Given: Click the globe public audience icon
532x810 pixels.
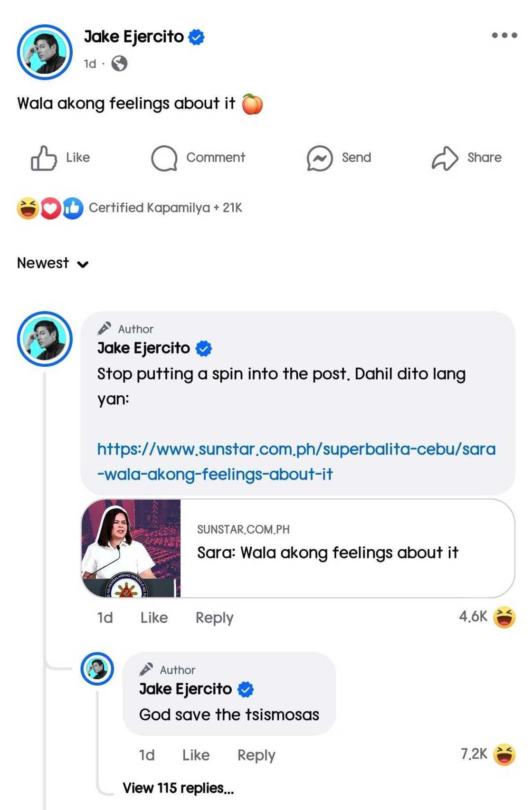Looking at the screenshot, I should [x=119, y=63].
